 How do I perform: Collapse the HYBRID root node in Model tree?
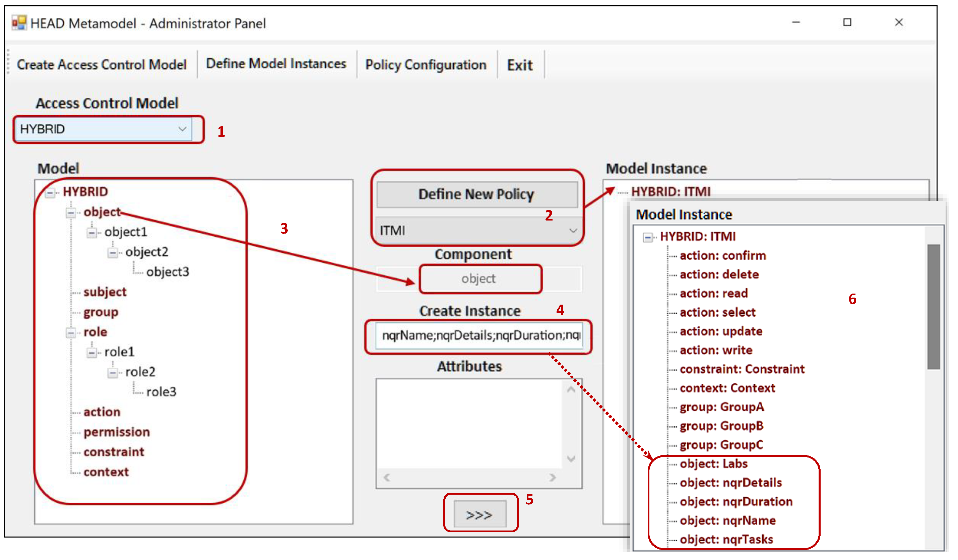50,193
